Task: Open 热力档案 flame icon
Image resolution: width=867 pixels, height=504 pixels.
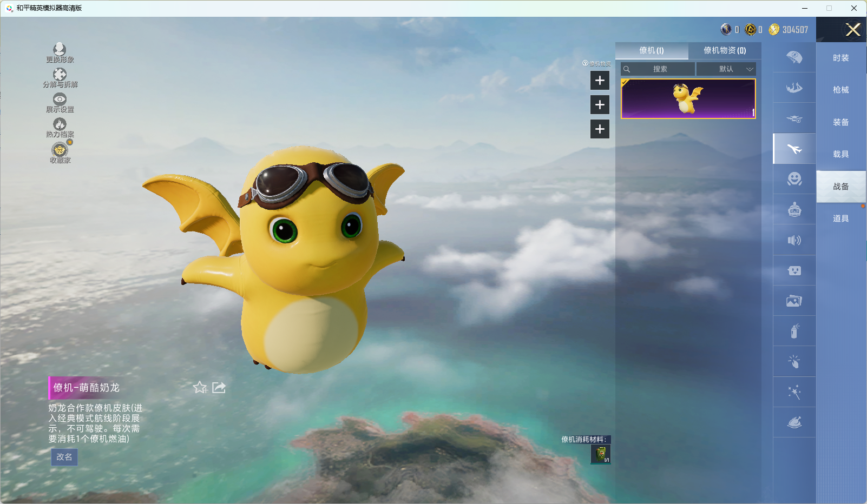Action: (60, 128)
